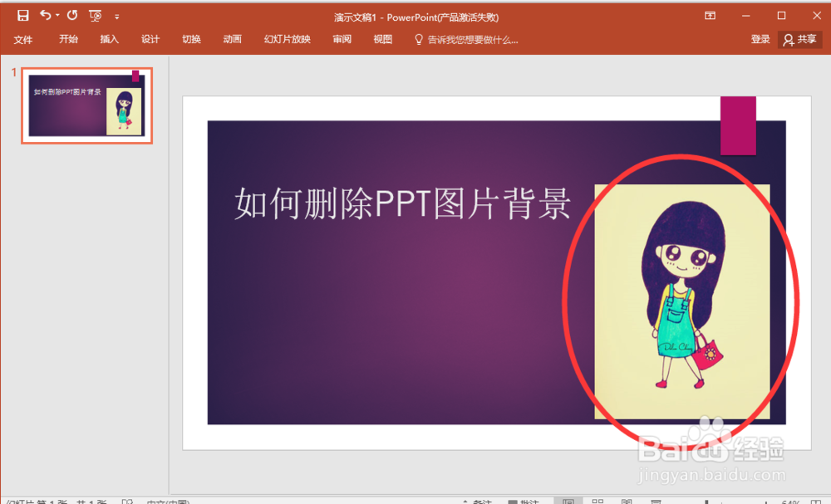Screen dimensions: 831x504
Task: Toggle the 备注 notes pane
Action: [482, 502]
